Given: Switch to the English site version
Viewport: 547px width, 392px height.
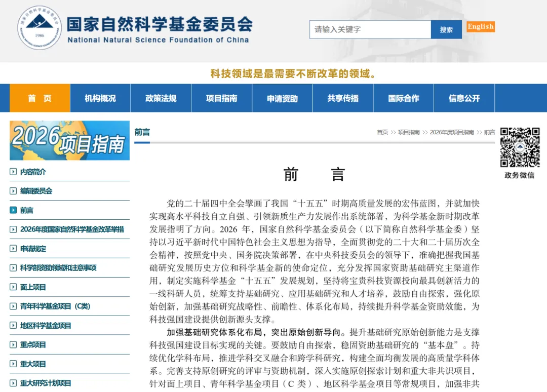Looking at the screenshot, I should point(480,26).
